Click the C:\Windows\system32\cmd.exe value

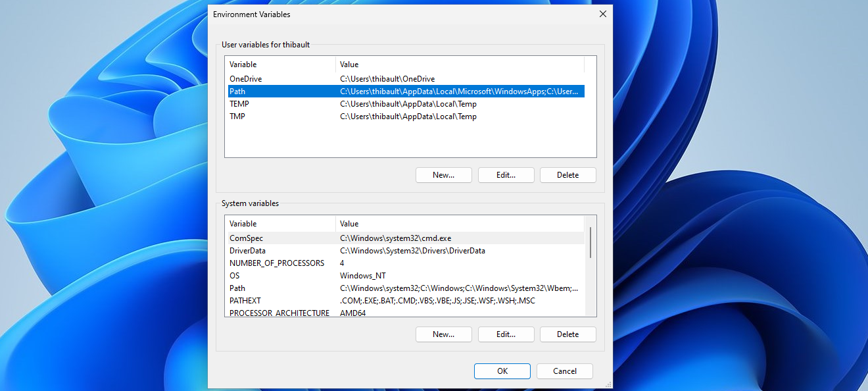pos(395,238)
